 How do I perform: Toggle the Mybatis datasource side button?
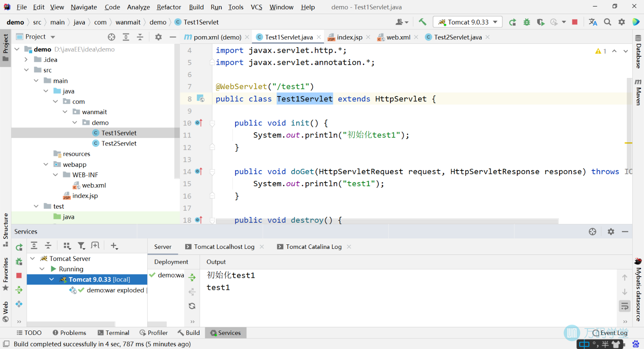(638, 289)
